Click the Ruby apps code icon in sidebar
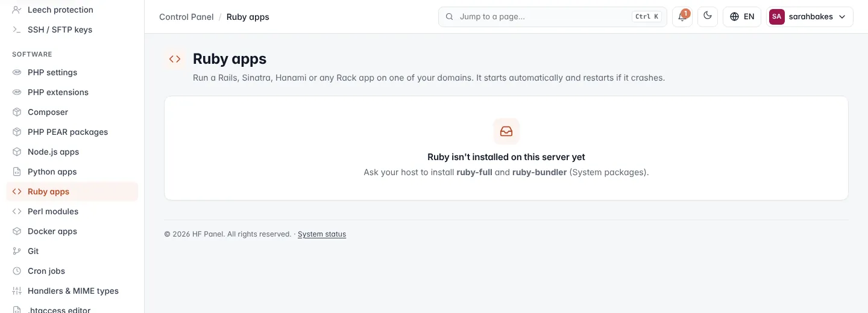Screen dimensions: 868x313 coord(17,191)
